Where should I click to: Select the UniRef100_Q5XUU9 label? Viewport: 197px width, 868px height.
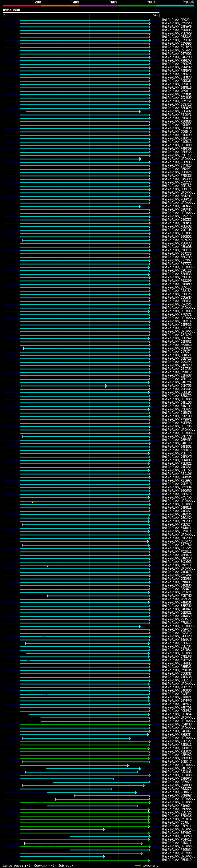177,98
